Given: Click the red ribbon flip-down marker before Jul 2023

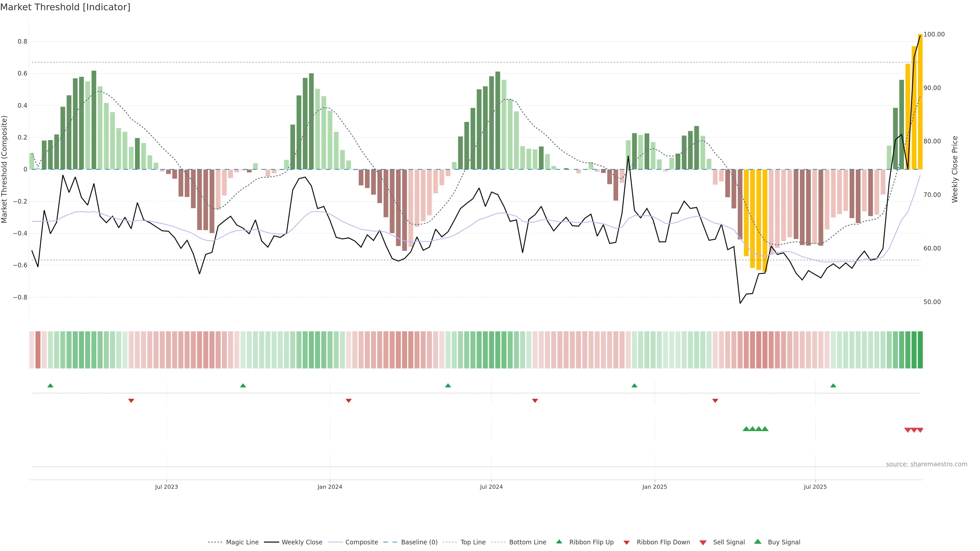Looking at the screenshot, I should (x=131, y=400).
